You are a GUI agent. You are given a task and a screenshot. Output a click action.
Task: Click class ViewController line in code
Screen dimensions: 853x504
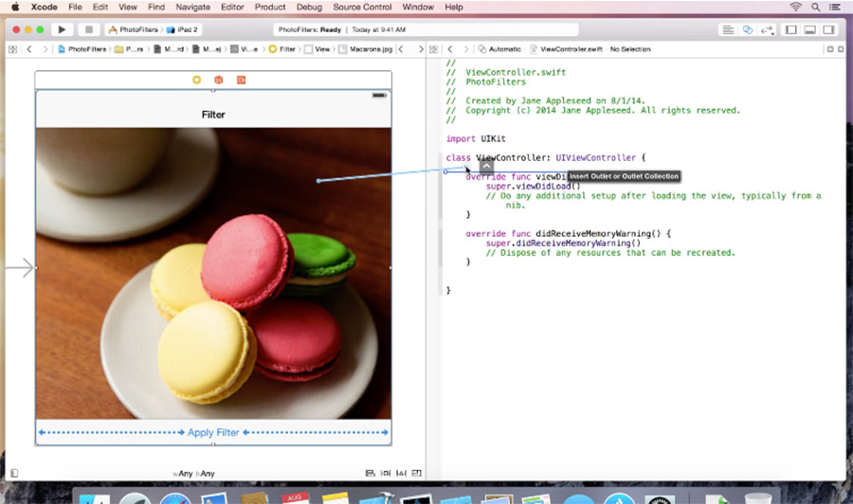coord(546,157)
